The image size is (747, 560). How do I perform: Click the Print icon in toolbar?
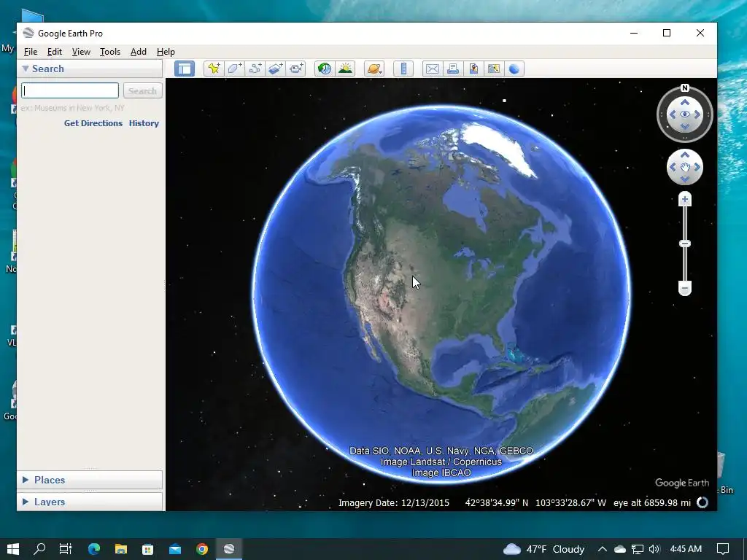452,69
